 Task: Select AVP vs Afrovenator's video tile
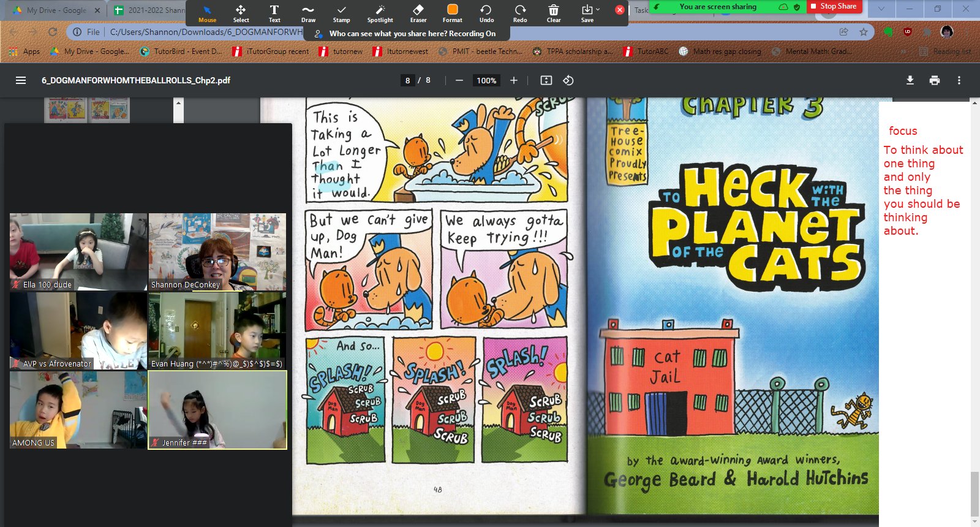point(78,330)
